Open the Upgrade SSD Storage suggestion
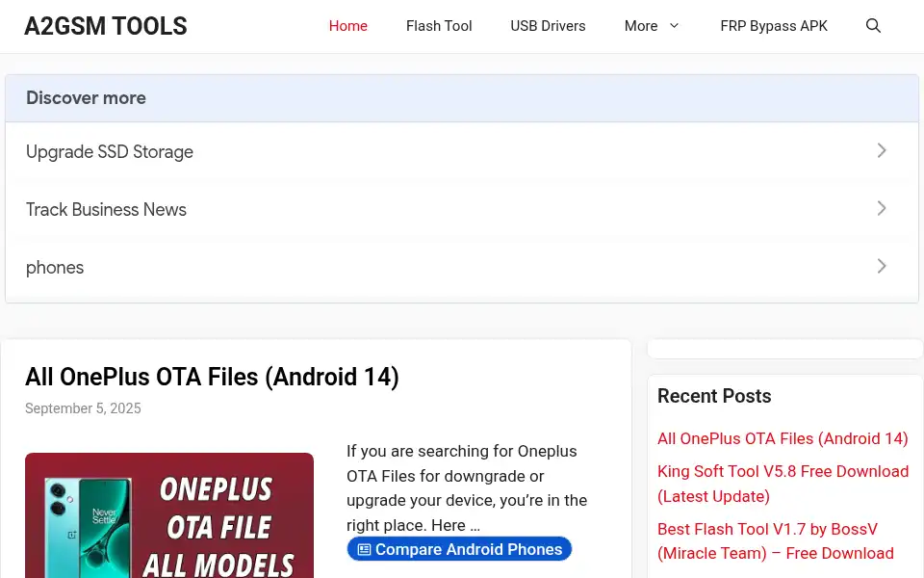This screenshot has width=924, height=578. tap(462, 151)
